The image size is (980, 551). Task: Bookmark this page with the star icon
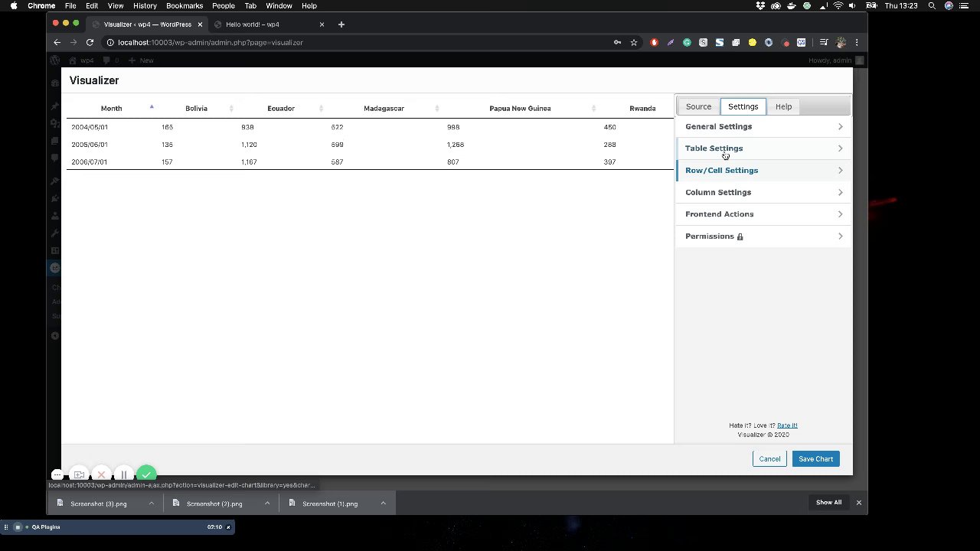point(634,42)
